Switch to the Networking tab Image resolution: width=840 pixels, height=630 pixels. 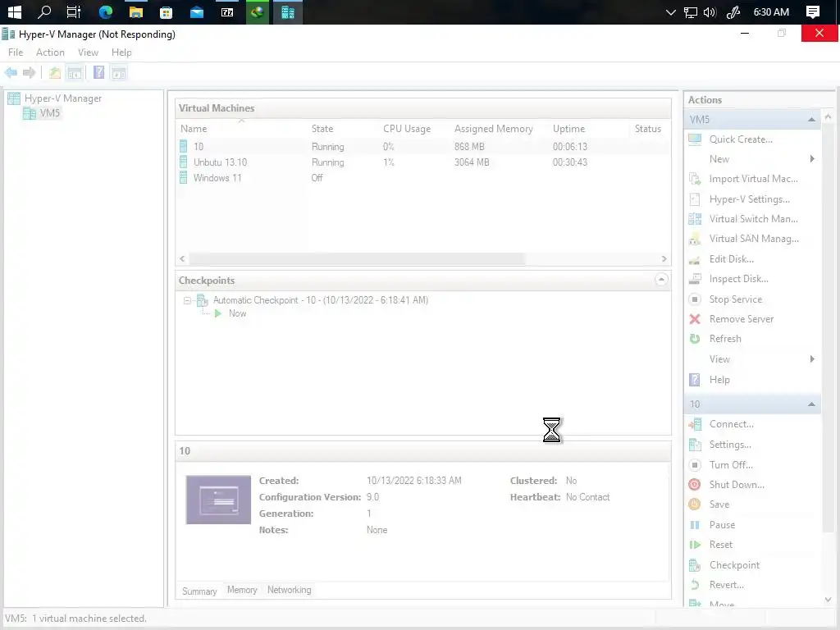(x=290, y=590)
